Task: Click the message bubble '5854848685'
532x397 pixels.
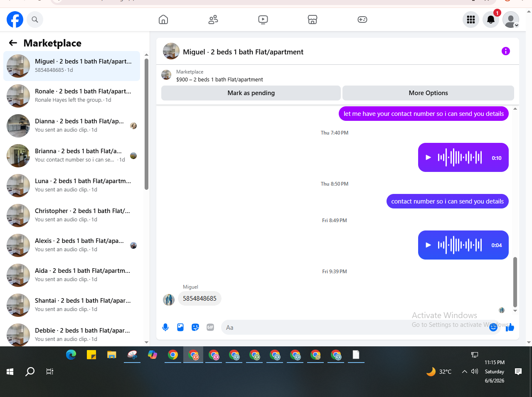Action: tap(199, 298)
